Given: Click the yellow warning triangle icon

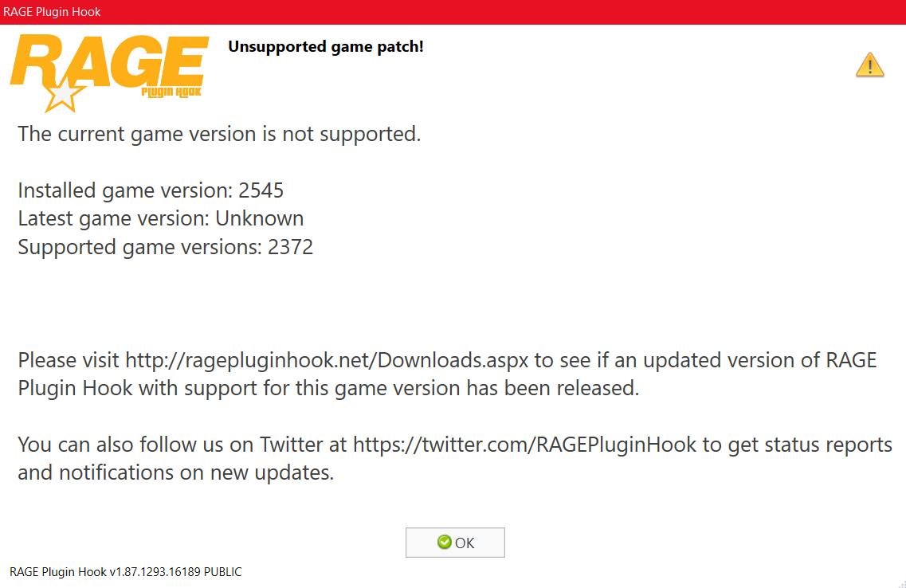Looking at the screenshot, I should point(869,65).
